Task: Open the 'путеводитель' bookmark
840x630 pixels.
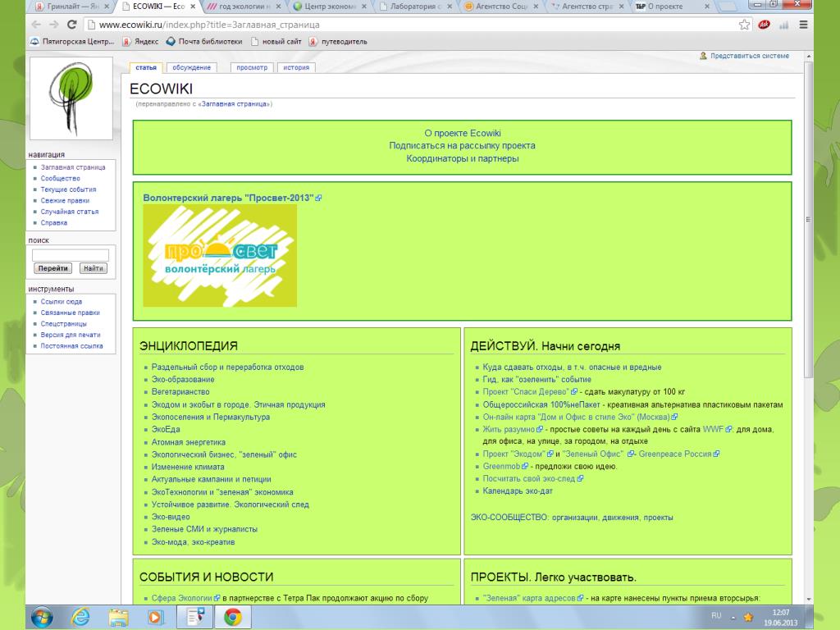Action: (338, 41)
